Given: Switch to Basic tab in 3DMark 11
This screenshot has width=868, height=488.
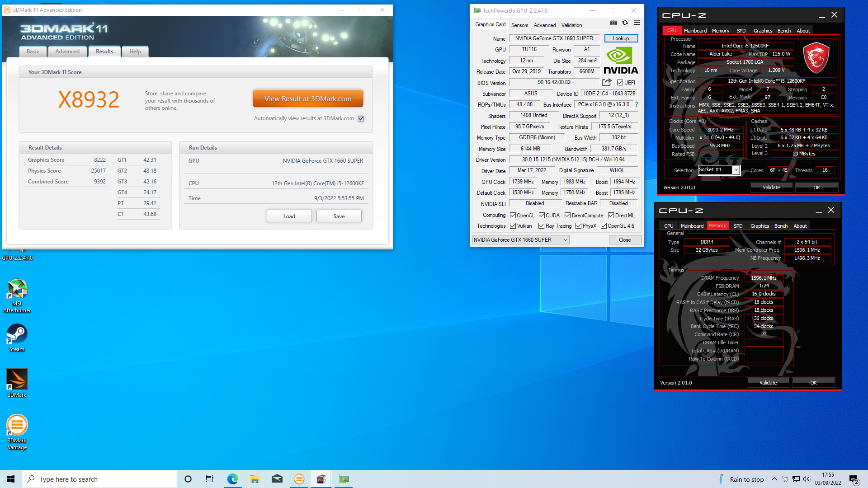Looking at the screenshot, I should click(33, 52).
